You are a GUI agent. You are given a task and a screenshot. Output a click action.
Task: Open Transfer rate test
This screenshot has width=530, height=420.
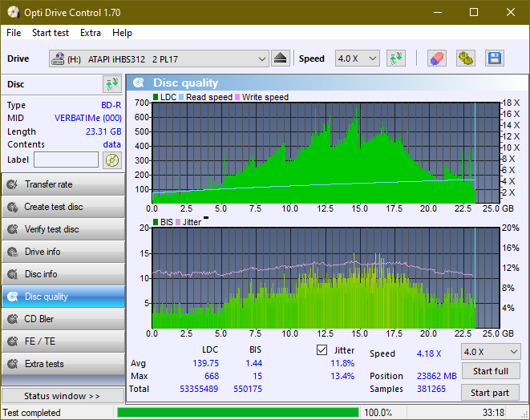tap(63, 184)
